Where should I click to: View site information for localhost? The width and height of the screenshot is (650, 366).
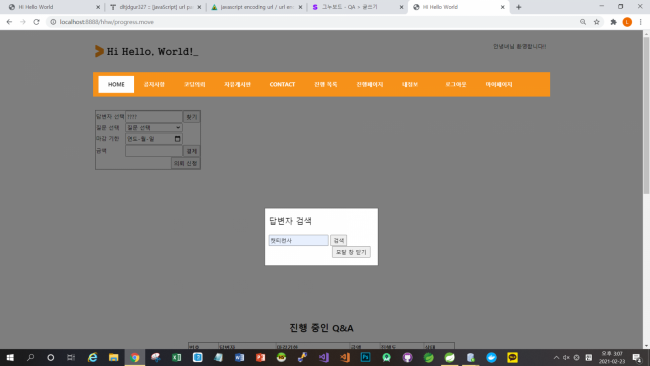53,22
